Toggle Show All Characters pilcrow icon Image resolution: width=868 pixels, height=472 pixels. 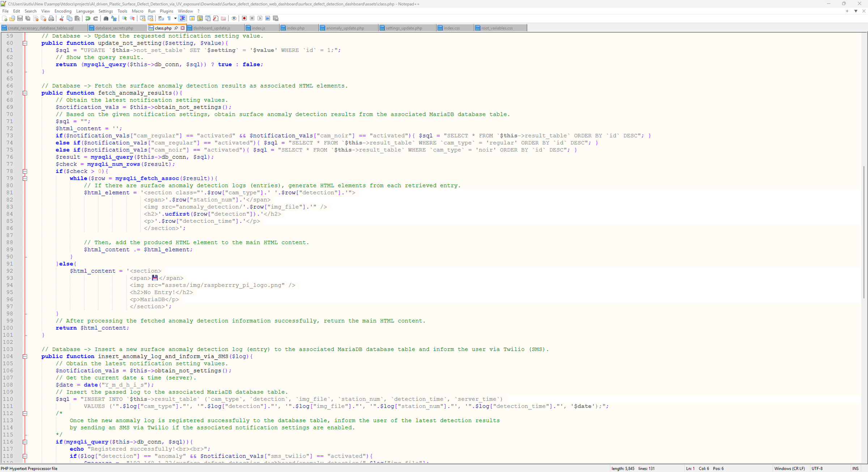click(169, 18)
